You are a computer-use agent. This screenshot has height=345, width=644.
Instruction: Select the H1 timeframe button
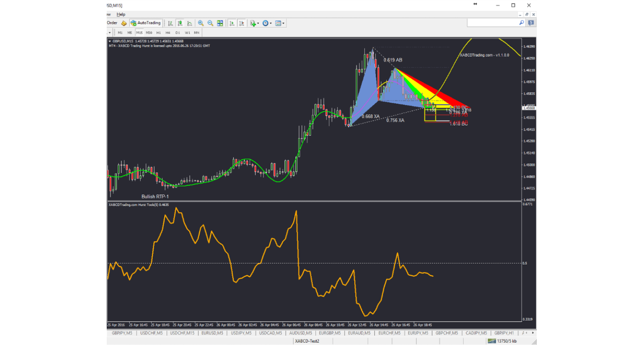click(160, 32)
